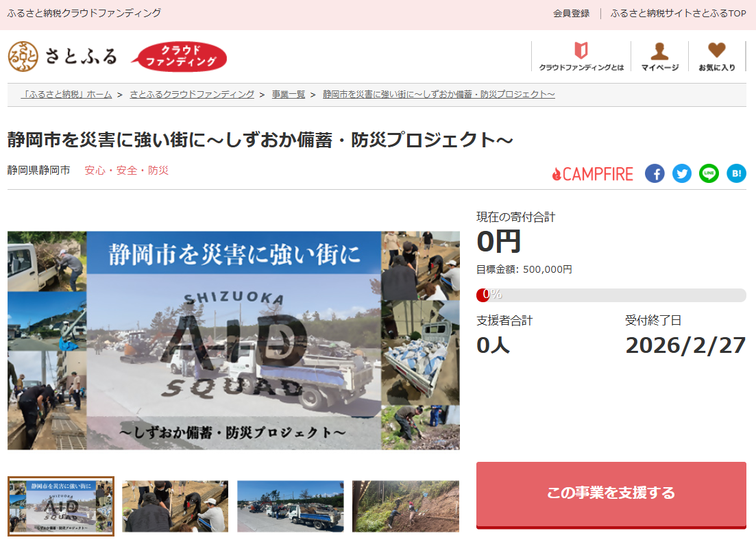Share project on Twitter
756x542 pixels.
pos(682,174)
